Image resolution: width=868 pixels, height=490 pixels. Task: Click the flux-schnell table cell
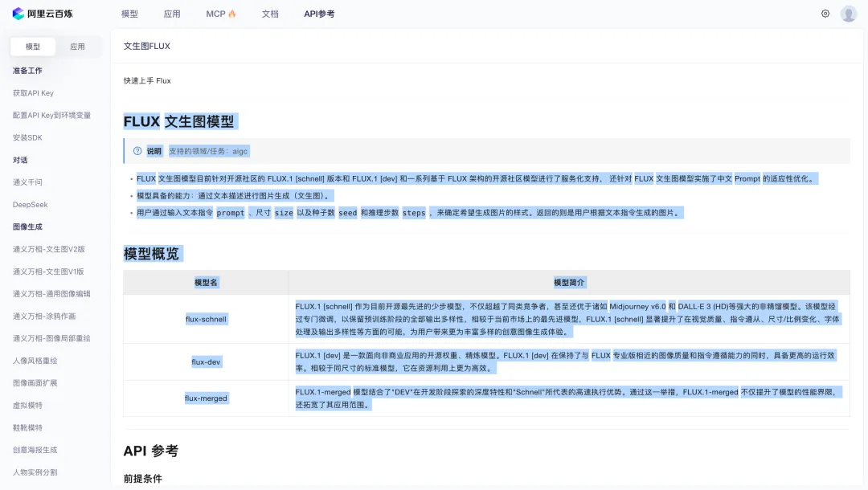[206, 319]
